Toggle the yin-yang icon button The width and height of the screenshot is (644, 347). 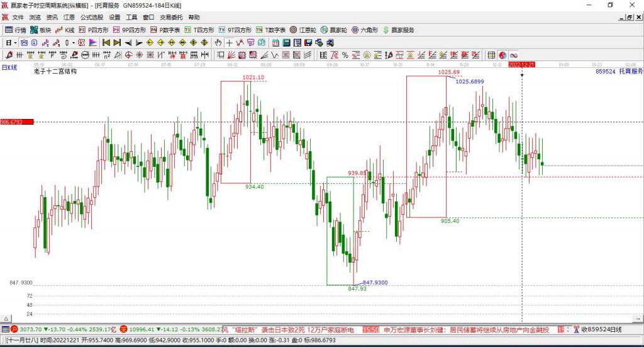pos(502,55)
